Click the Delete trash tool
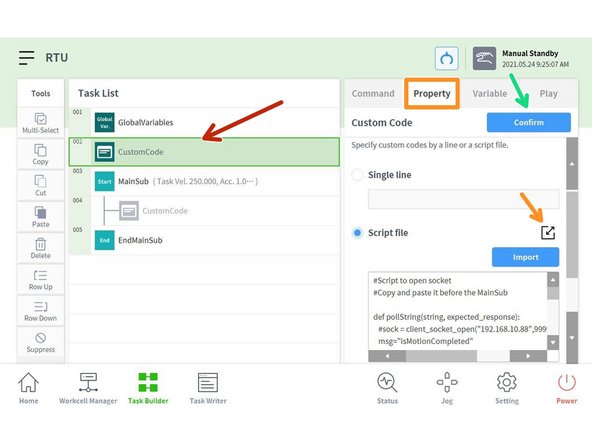The height and width of the screenshot is (444, 592). tap(40, 248)
